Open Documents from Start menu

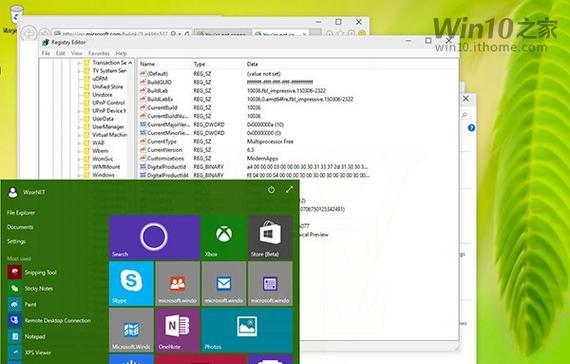[x=20, y=227]
